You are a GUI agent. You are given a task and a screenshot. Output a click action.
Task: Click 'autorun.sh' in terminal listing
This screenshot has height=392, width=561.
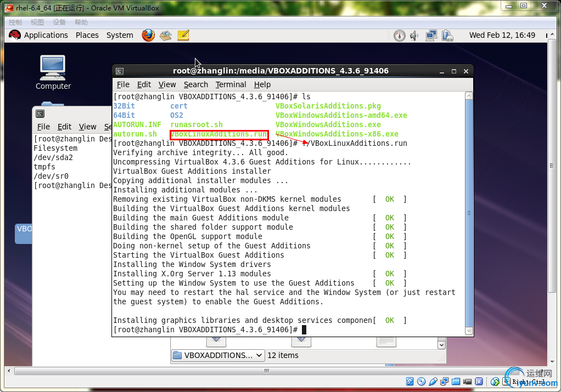(135, 134)
